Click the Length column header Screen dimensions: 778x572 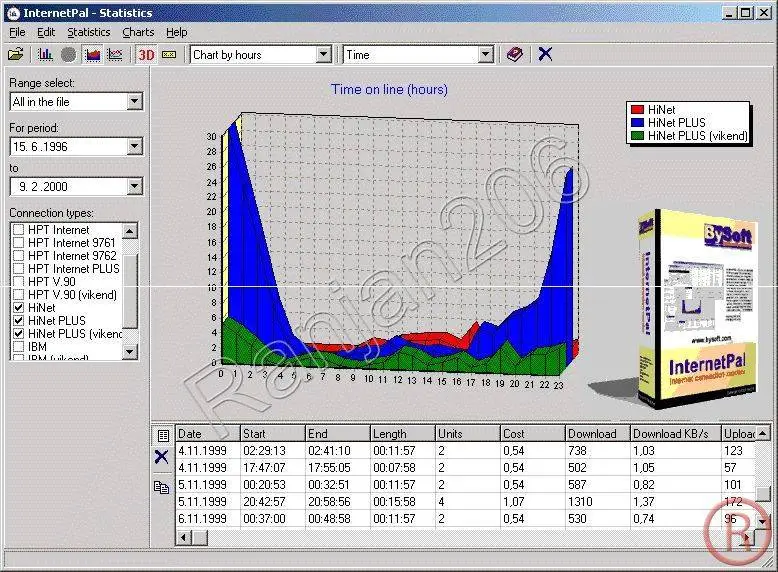tap(403, 434)
